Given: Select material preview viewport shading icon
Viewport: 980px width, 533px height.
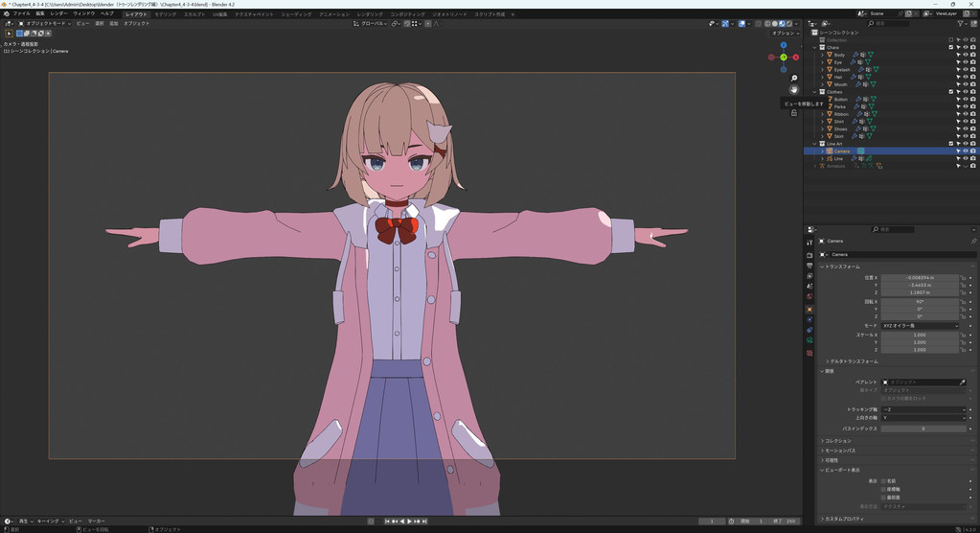Looking at the screenshot, I should point(781,23).
